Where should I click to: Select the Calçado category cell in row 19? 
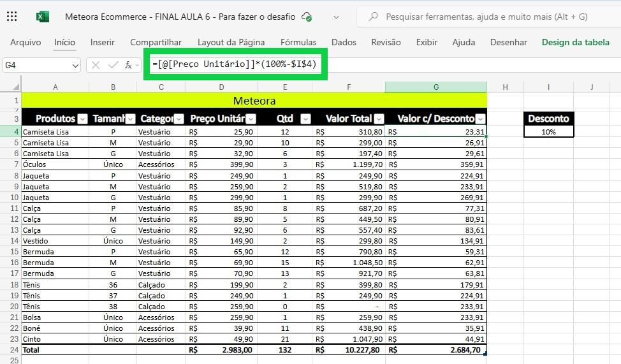point(161,296)
